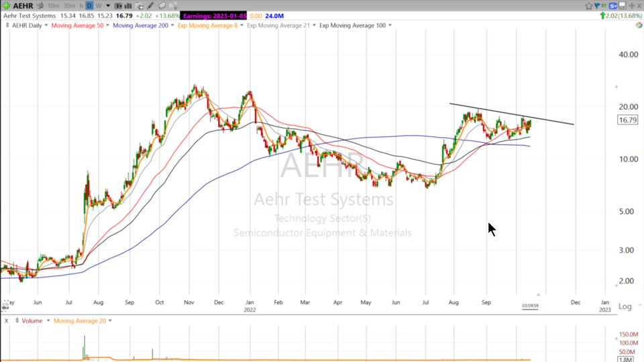
Task: Click the small icon at left of date axis
Action: point(5,306)
